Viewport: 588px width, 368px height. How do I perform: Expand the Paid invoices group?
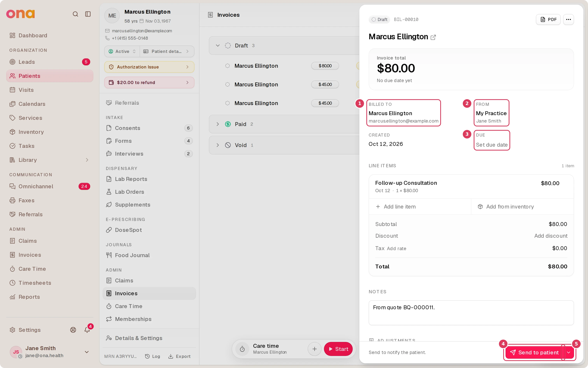coord(218,124)
